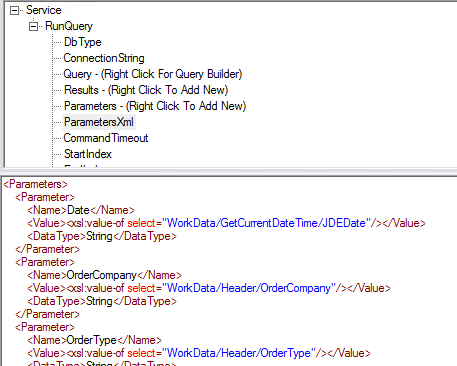
Task: Click the OrderCompany name line
Action: 104,275
